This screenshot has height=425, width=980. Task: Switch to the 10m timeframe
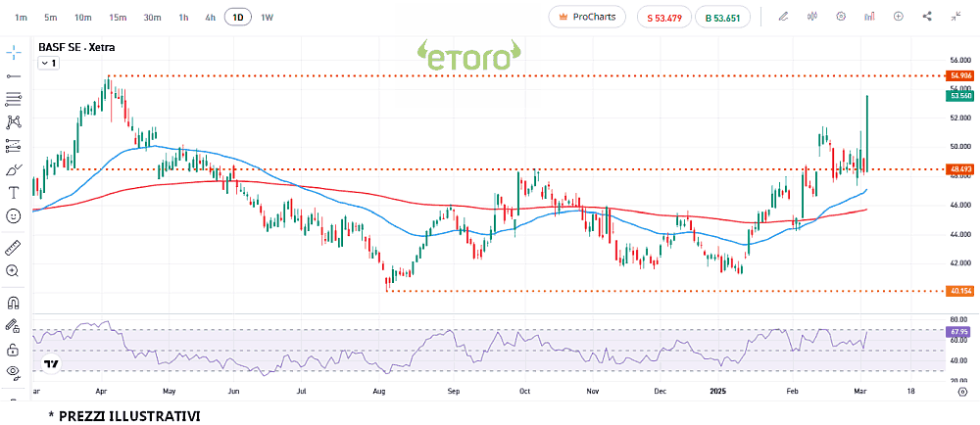(83, 18)
